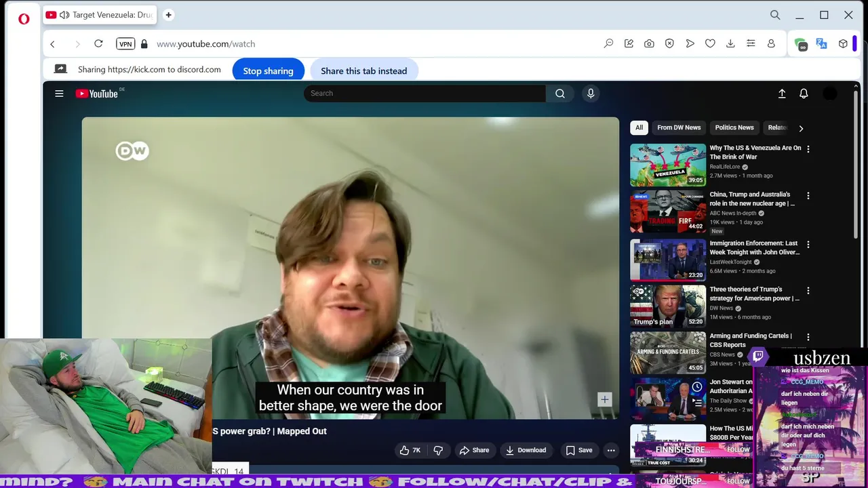This screenshot has width=868, height=488.
Task: Switch to the Target Venezuela tab
Action: 100,15
